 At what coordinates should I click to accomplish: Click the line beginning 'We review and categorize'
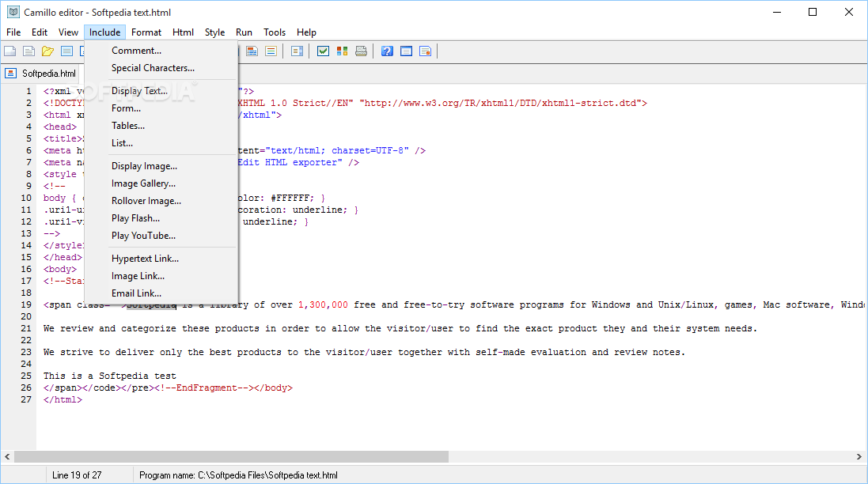[x=400, y=328]
